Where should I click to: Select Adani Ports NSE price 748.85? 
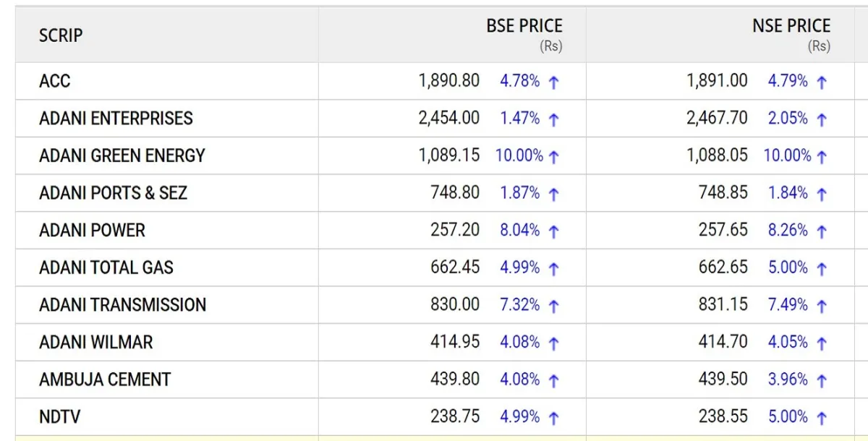pyautogui.click(x=723, y=193)
